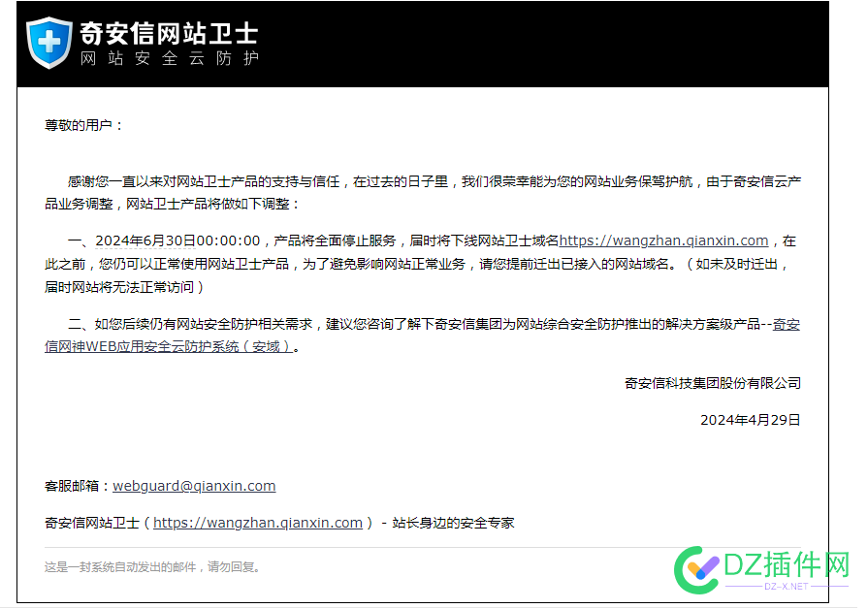Click the 站长身边的安全专家 slogan text
868x609 pixels.
(x=453, y=523)
